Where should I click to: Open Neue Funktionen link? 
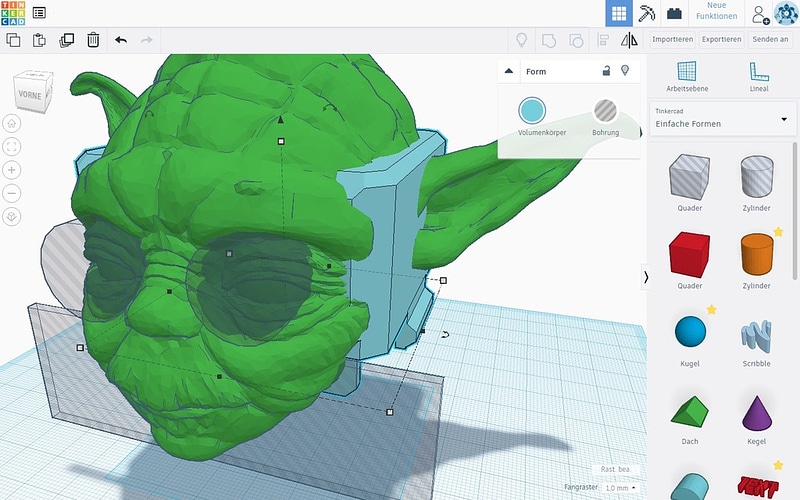click(716, 11)
